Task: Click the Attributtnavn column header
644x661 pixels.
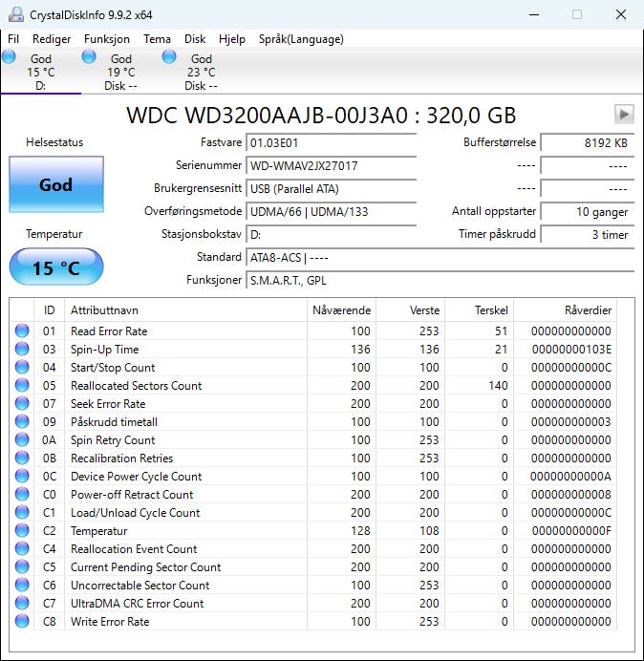Action: (185, 310)
